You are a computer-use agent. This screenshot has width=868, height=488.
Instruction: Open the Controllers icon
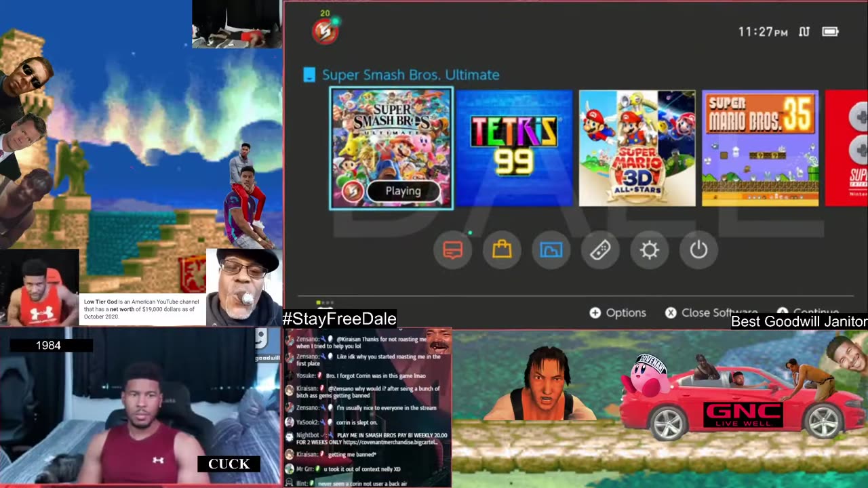[x=600, y=250]
